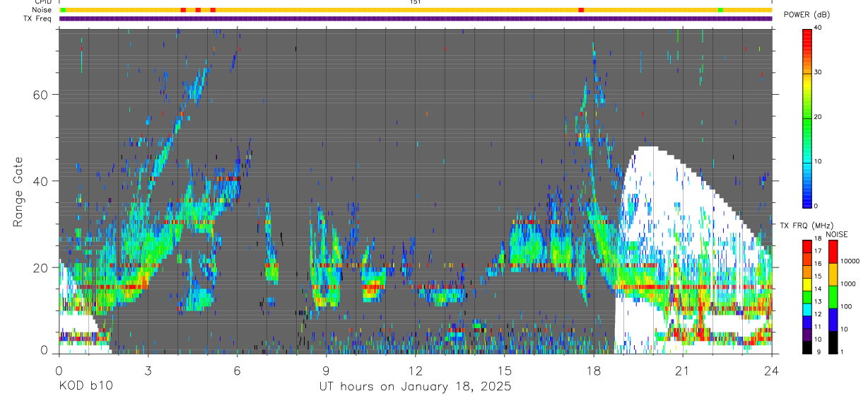The width and height of the screenshot is (868, 401).
Task: Click the 10000 value on NOISE legend
Action: (x=849, y=261)
